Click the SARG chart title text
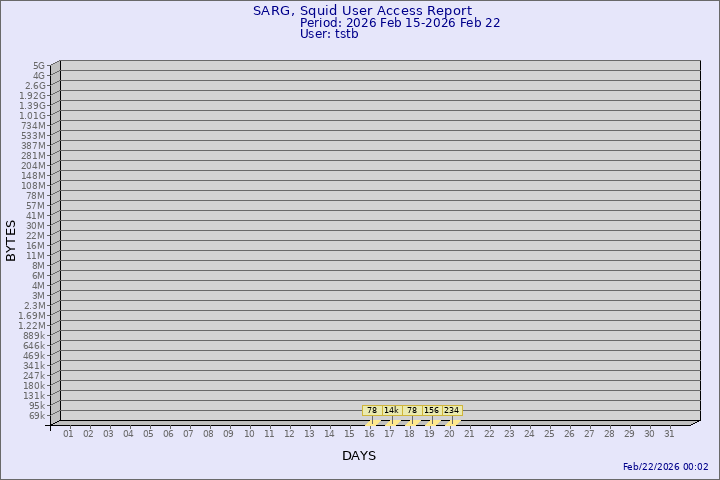Screen dimensions: 720x480 pos(362,11)
